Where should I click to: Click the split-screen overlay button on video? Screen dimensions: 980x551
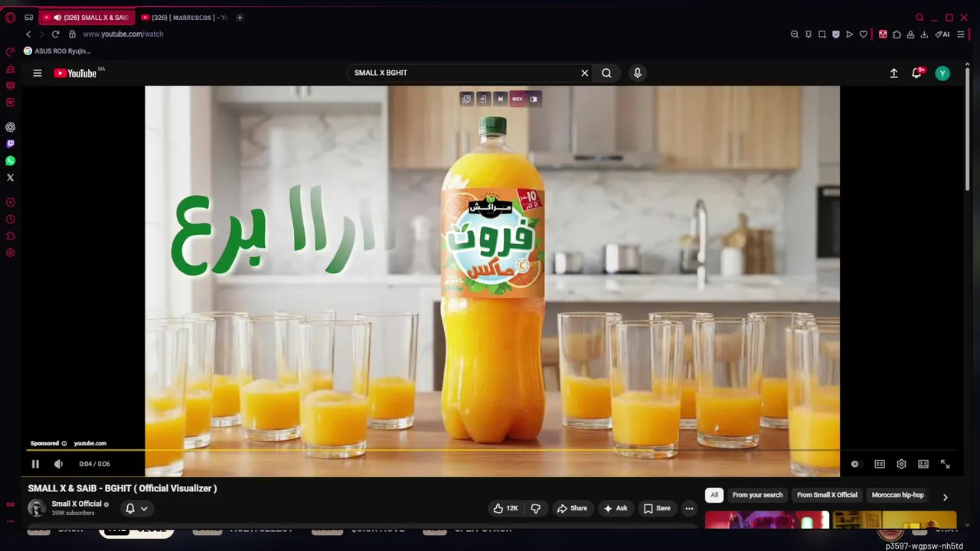(534, 99)
